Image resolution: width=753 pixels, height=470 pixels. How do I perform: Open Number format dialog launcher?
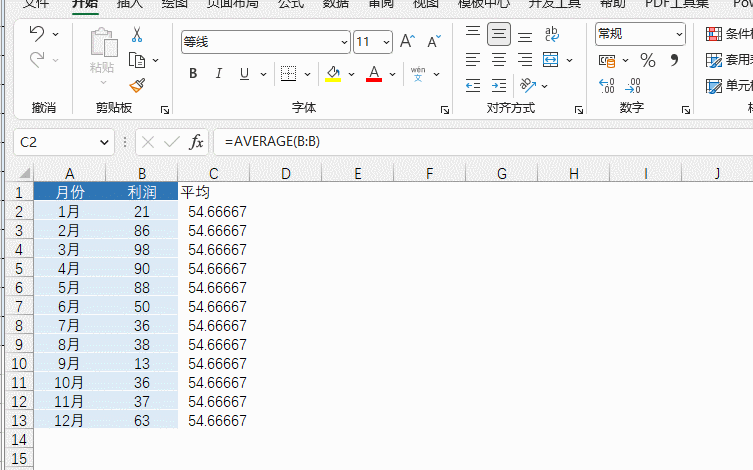point(686,110)
